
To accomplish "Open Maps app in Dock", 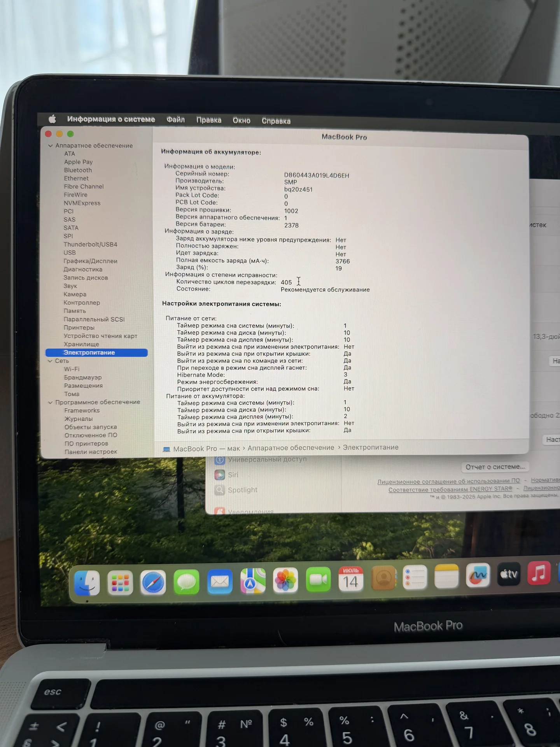I will (x=253, y=580).
